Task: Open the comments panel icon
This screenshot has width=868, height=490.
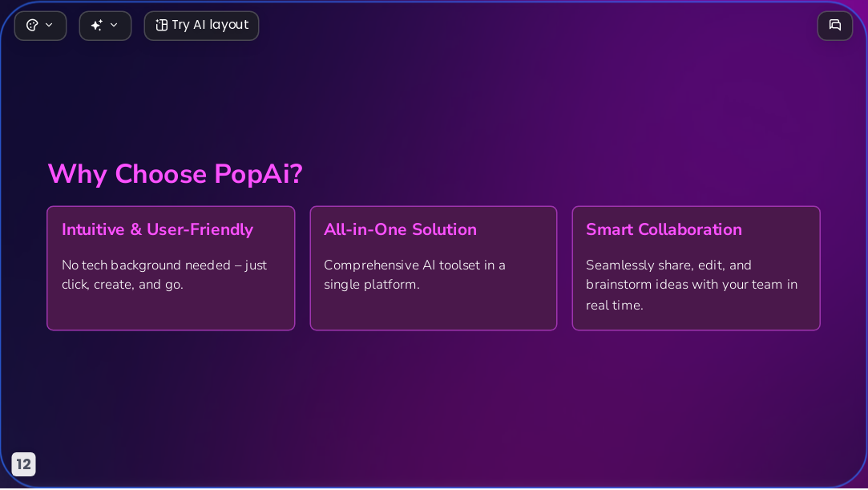Action: [x=835, y=26]
